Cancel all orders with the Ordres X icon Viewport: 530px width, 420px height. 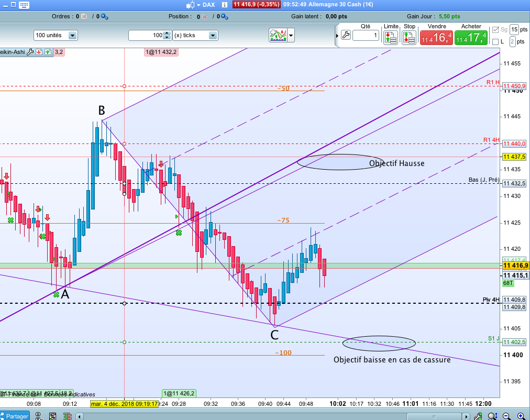coord(84,16)
